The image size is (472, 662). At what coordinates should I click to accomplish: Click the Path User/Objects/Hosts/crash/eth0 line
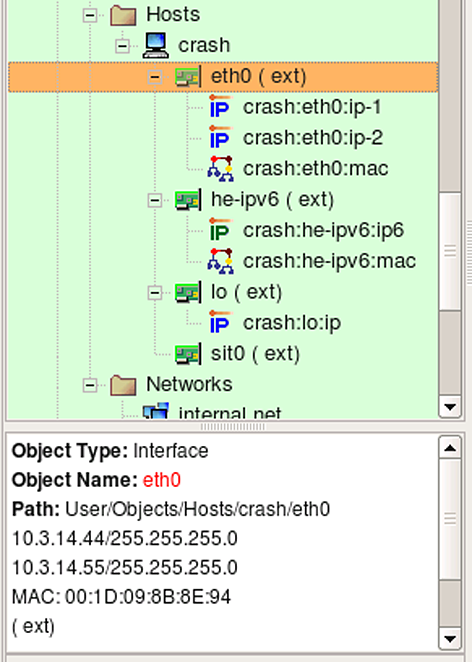[171, 509]
